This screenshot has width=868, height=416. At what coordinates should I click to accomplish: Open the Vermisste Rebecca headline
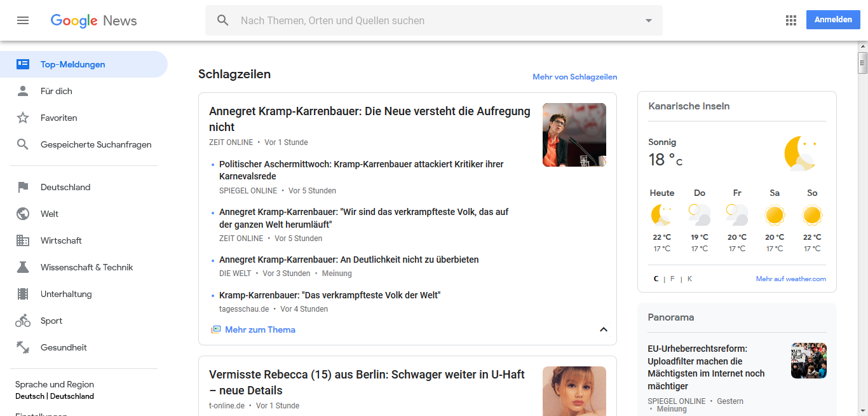pos(367,382)
